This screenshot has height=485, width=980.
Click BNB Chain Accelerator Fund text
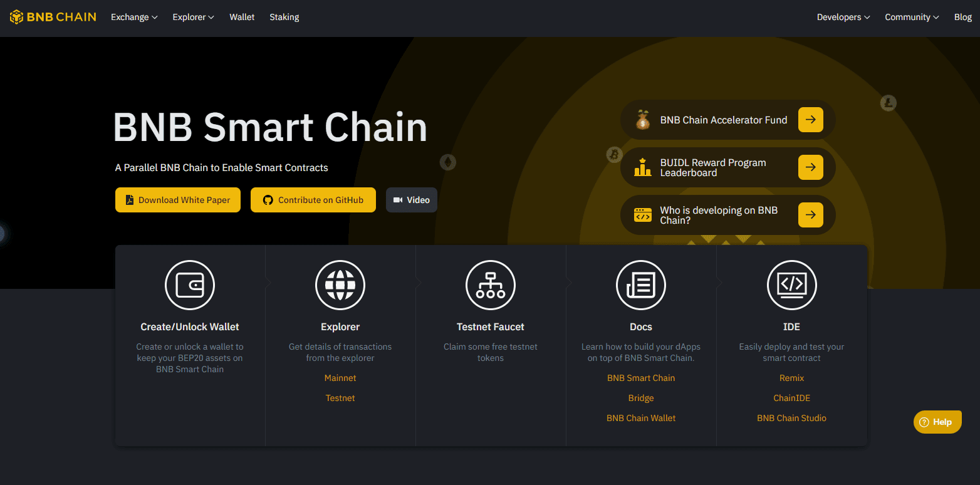pyautogui.click(x=724, y=120)
